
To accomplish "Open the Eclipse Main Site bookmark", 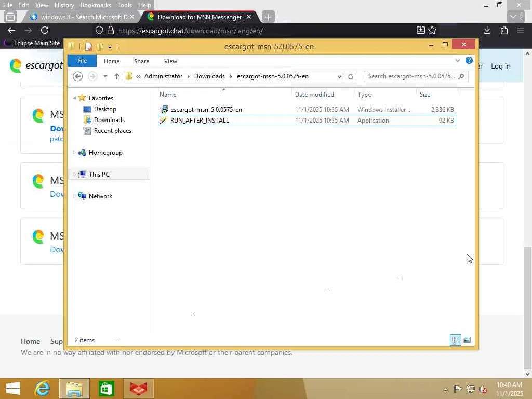I will (32, 43).
